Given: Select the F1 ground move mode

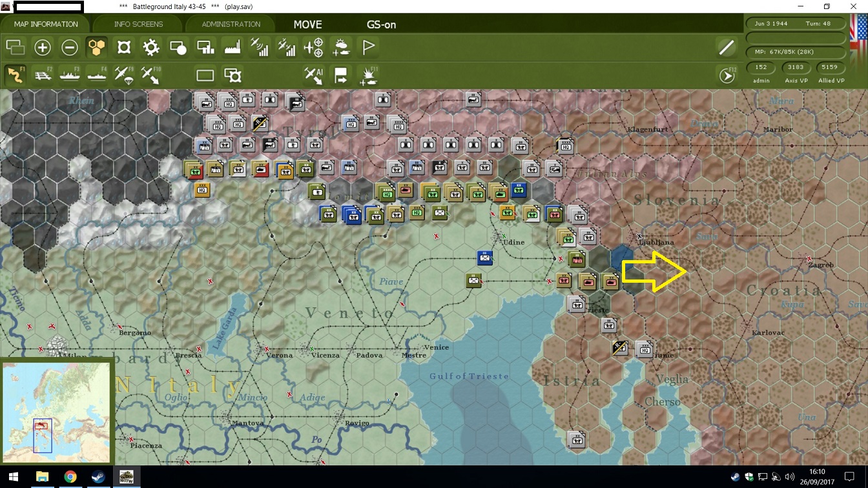Looking at the screenshot, I should (15, 75).
